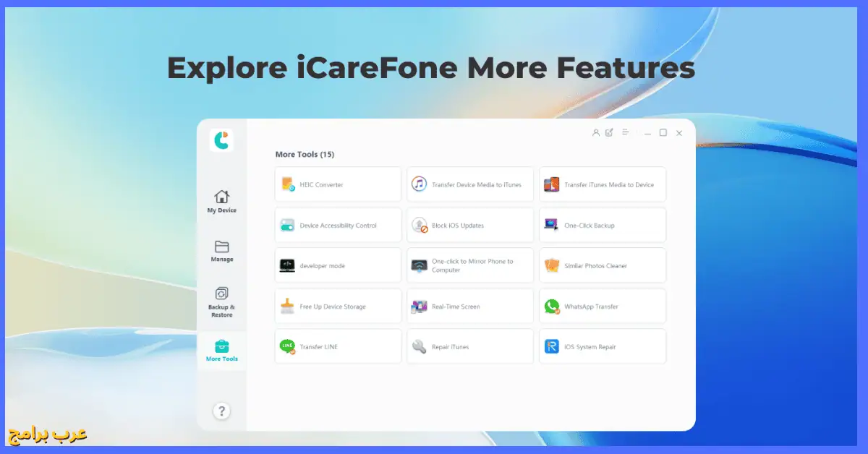Viewport: 868px width, 454px height.
Task: Click the iTunes music note icon for Transfer Device Media
Action: point(420,184)
